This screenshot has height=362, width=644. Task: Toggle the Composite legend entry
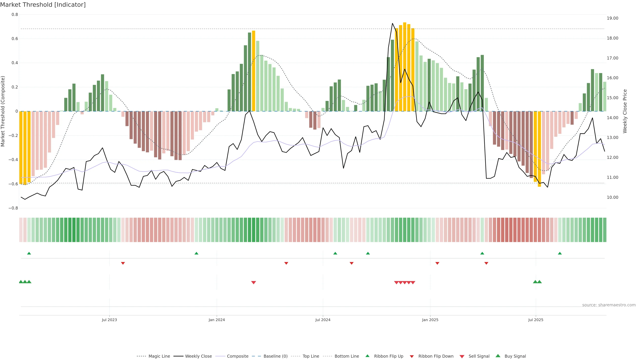coord(237,356)
